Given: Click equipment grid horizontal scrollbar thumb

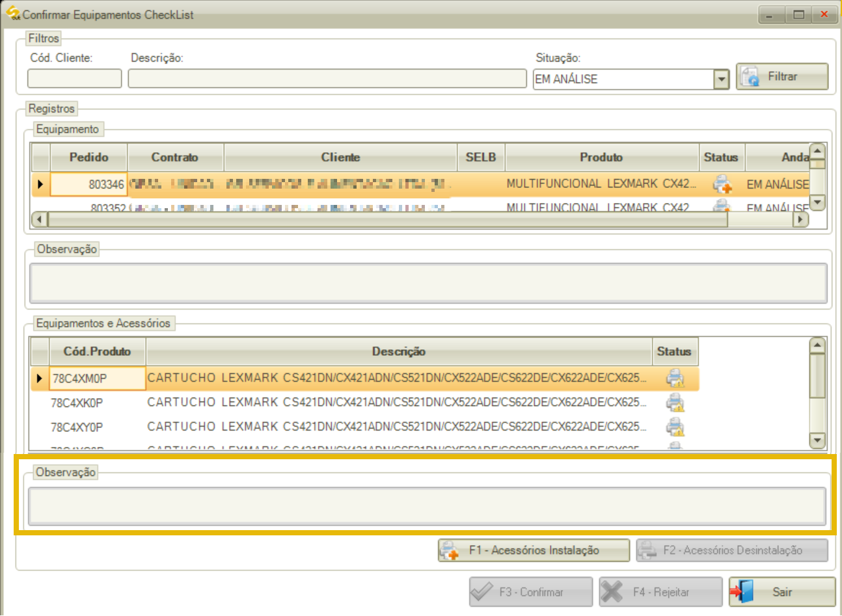Looking at the screenshot, I should click(x=388, y=220).
